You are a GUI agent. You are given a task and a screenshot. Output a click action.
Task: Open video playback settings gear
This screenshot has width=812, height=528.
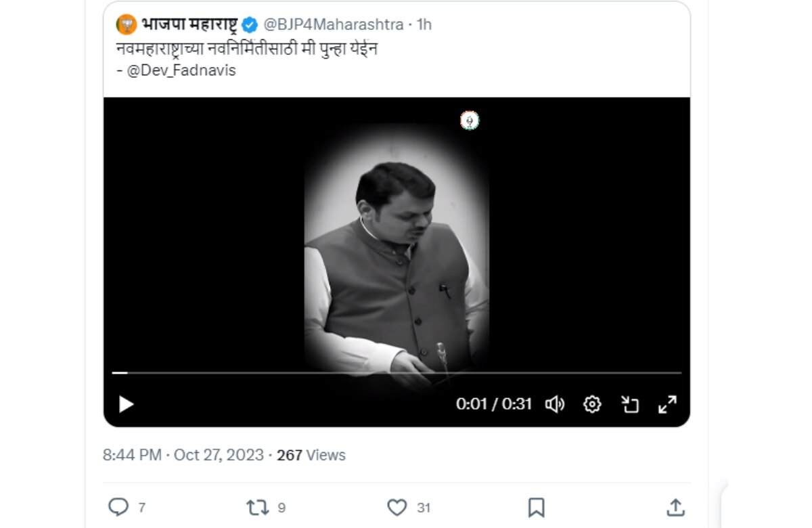[593, 404]
